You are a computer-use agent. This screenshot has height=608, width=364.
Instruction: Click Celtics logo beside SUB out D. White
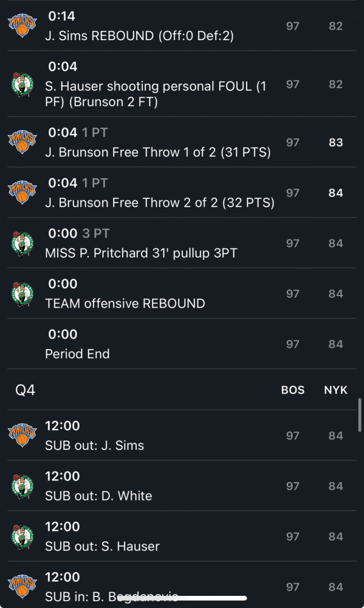pos(22,486)
